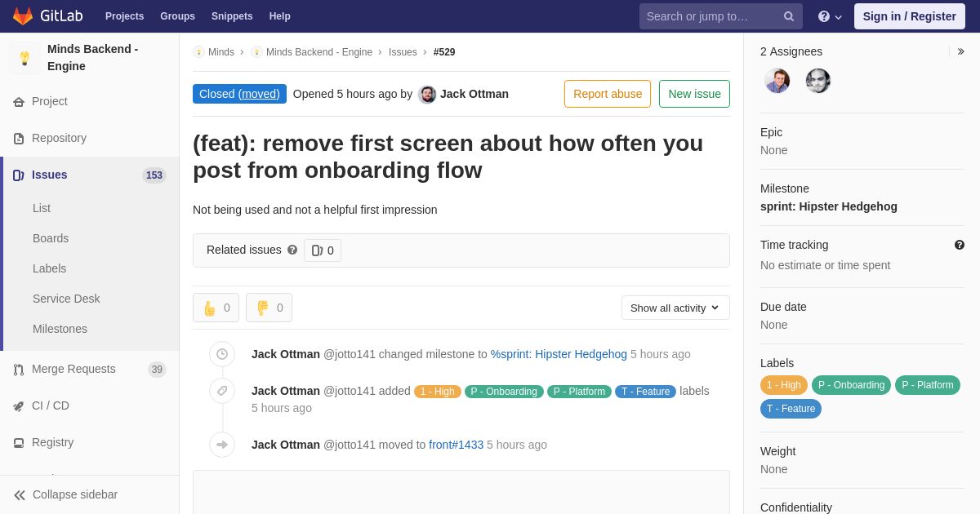
Task: Click the Merge Requests count badge 39
Action: 157,370
